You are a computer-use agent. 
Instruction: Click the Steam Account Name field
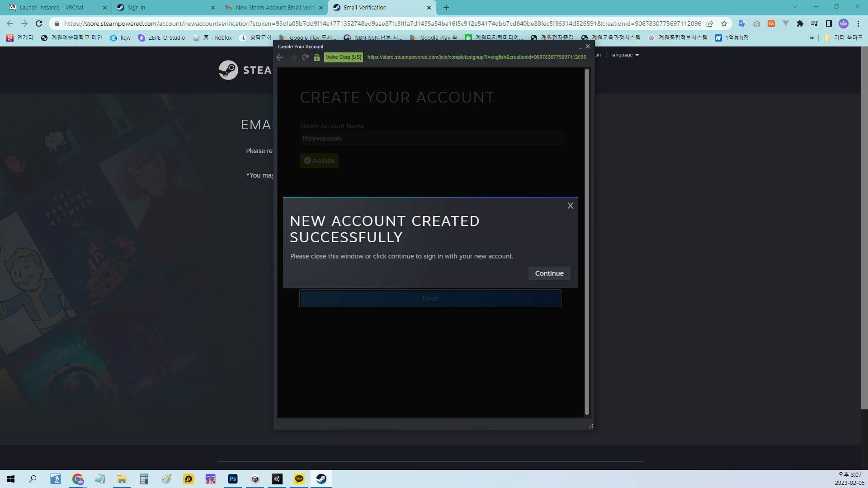[431, 139]
